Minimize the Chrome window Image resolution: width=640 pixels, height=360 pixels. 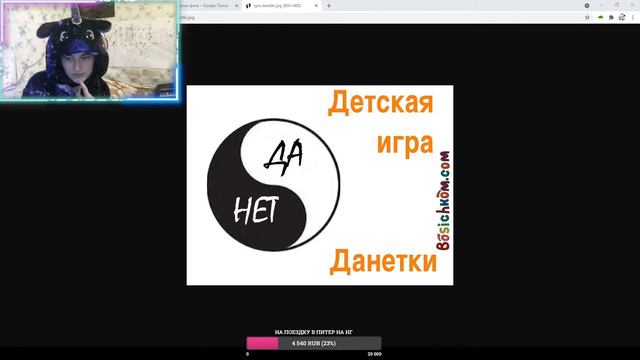coord(602,5)
